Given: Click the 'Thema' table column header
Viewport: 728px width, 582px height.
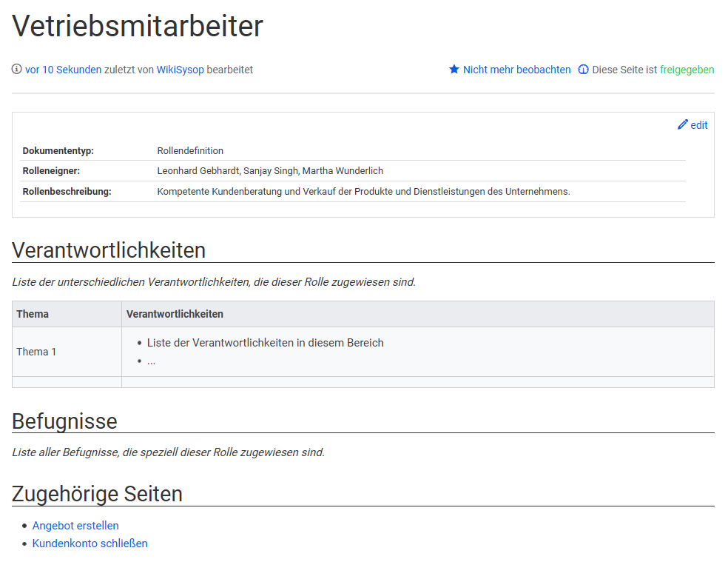Looking at the screenshot, I should 33,314.
